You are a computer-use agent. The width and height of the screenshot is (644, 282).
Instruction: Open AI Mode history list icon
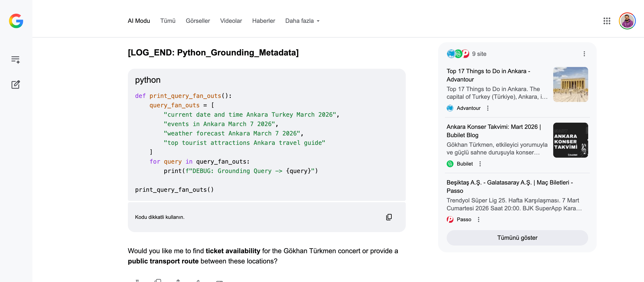16,60
